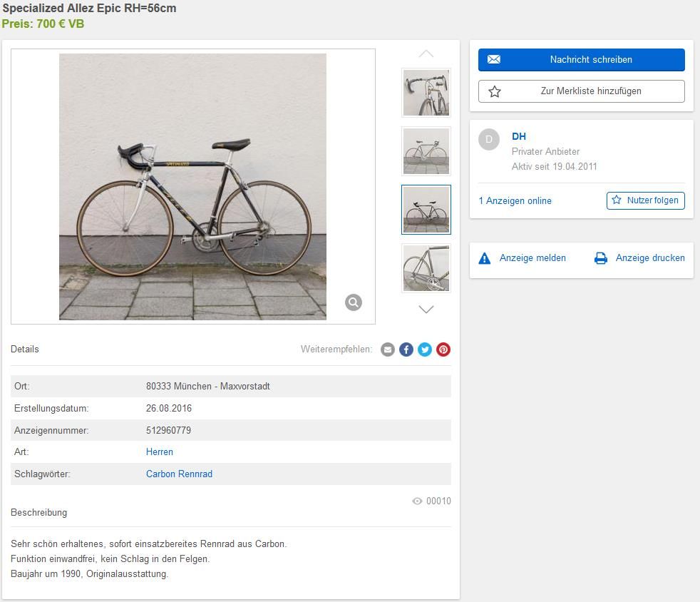Click the magnifier zoom icon on photo
This screenshot has width=700, height=602.
354,302
